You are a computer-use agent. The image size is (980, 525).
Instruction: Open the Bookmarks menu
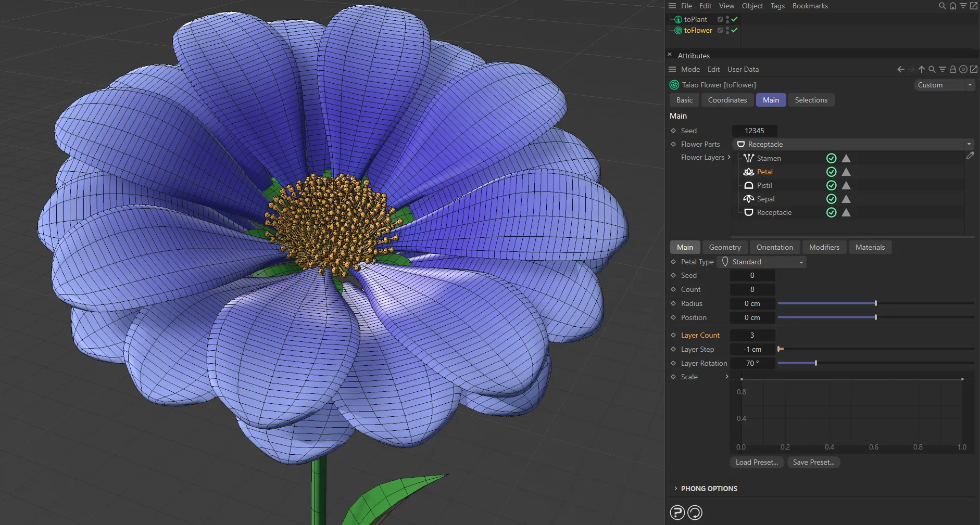809,6
